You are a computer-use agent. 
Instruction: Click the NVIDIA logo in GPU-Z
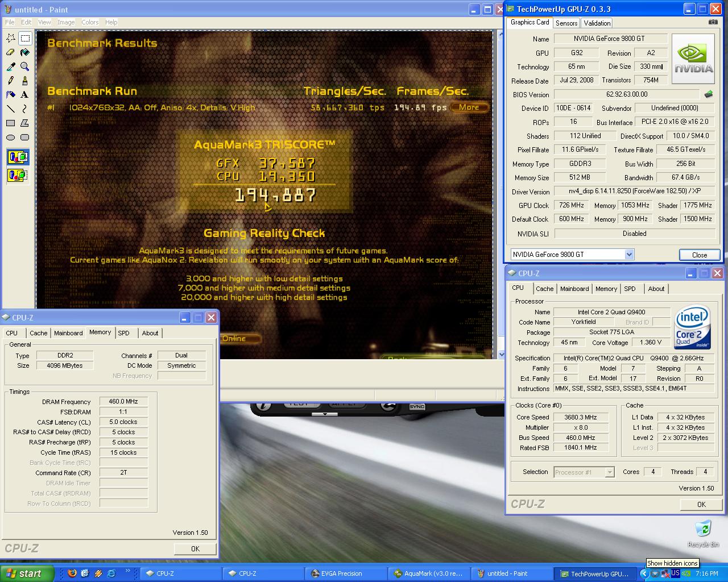693,59
